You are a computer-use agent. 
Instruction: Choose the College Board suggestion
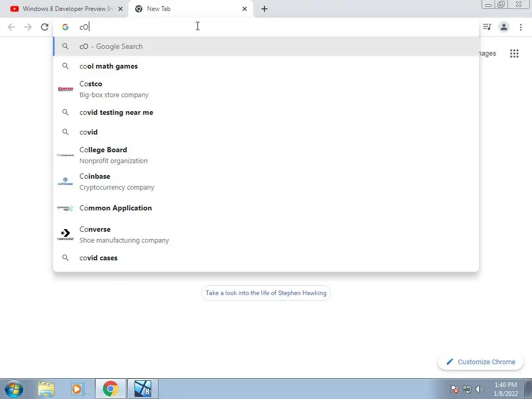(266, 155)
